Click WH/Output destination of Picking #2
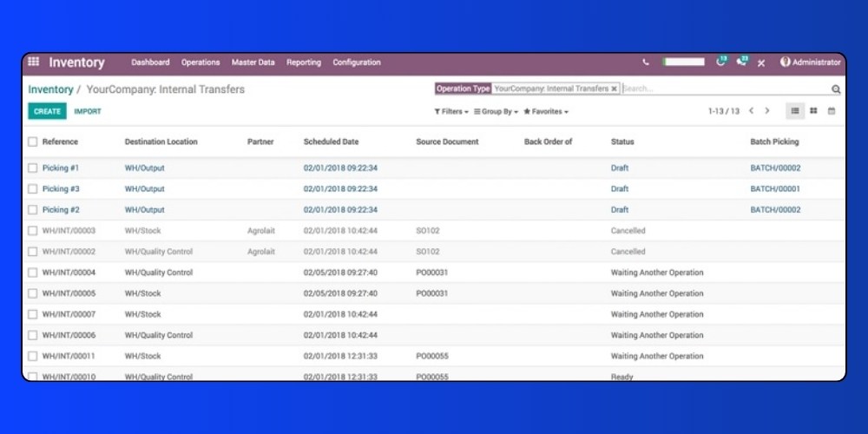Image resolution: width=868 pixels, height=434 pixels. click(144, 210)
